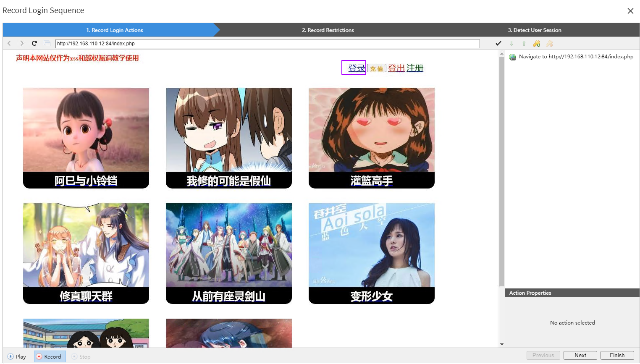Click the add key icon
This screenshot has height=364, width=640.
pyautogui.click(x=537, y=43)
